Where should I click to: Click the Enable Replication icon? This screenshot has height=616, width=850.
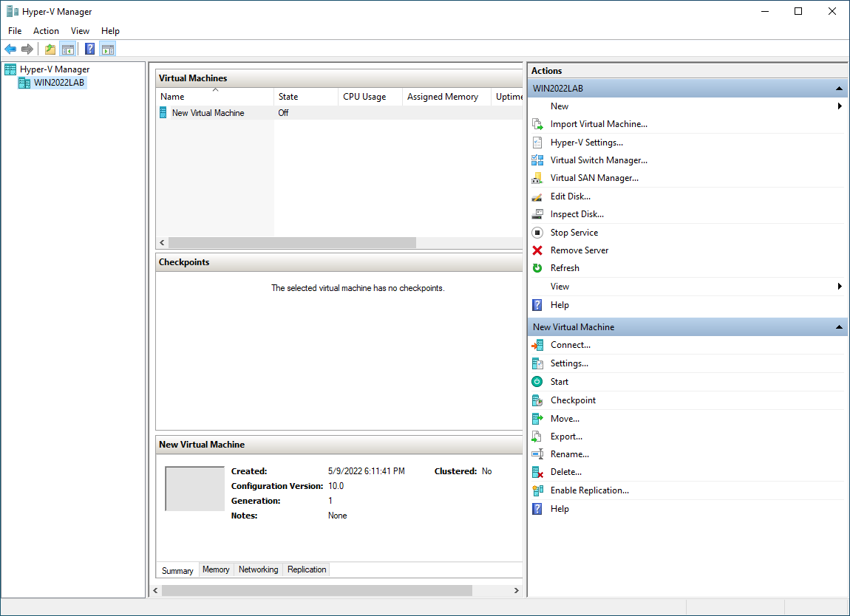537,491
